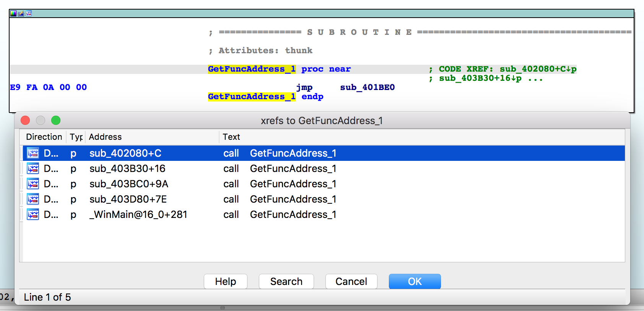This screenshot has width=644, height=311.
Task: Click sub_403B30+16 xref comment in disassembly
Action: pos(480,79)
